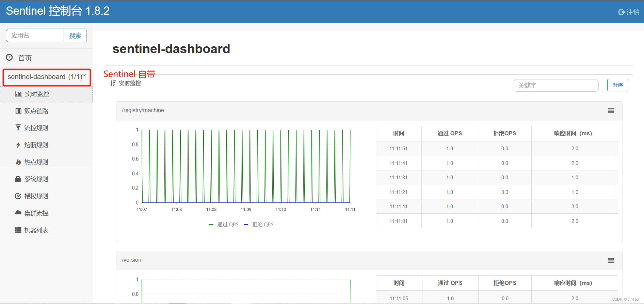The image size is (644, 304).
Task: Focus the 应用名 search field
Action: coord(35,35)
